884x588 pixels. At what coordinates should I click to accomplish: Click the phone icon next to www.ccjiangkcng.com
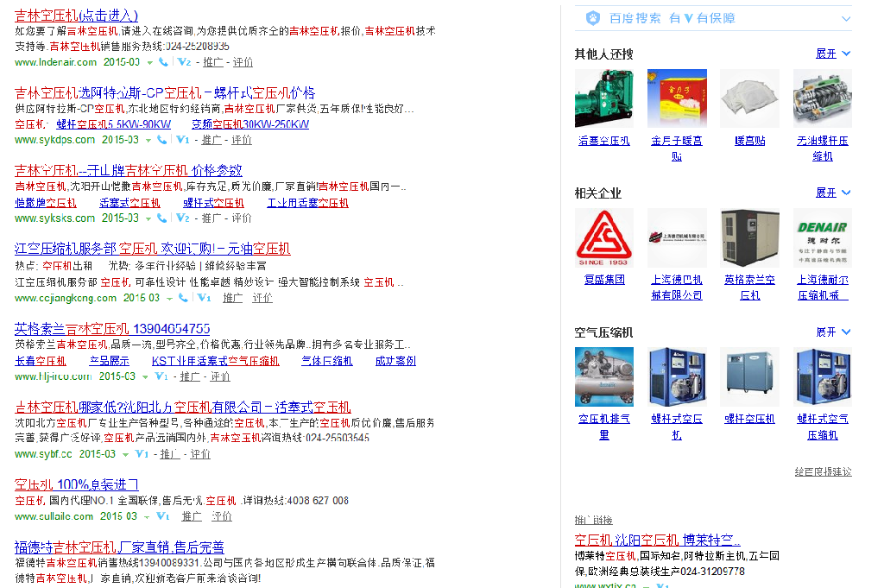[183, 298]
